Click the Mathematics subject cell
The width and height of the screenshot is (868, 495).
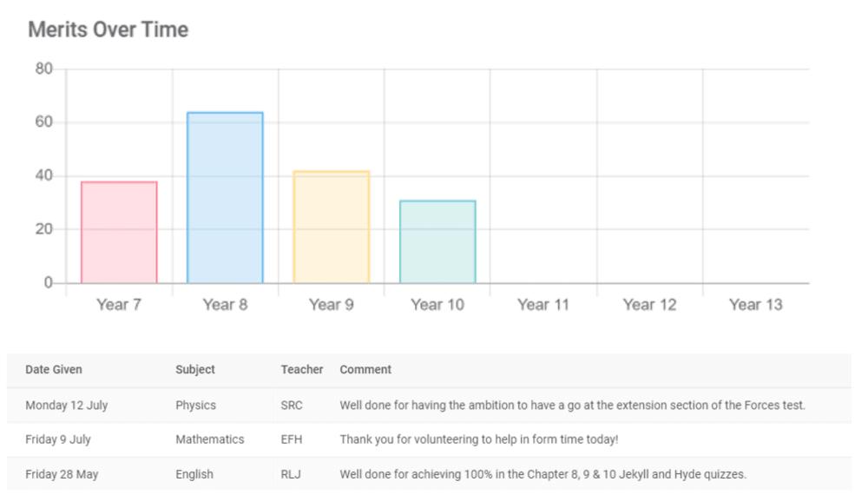tap(210, 439)
